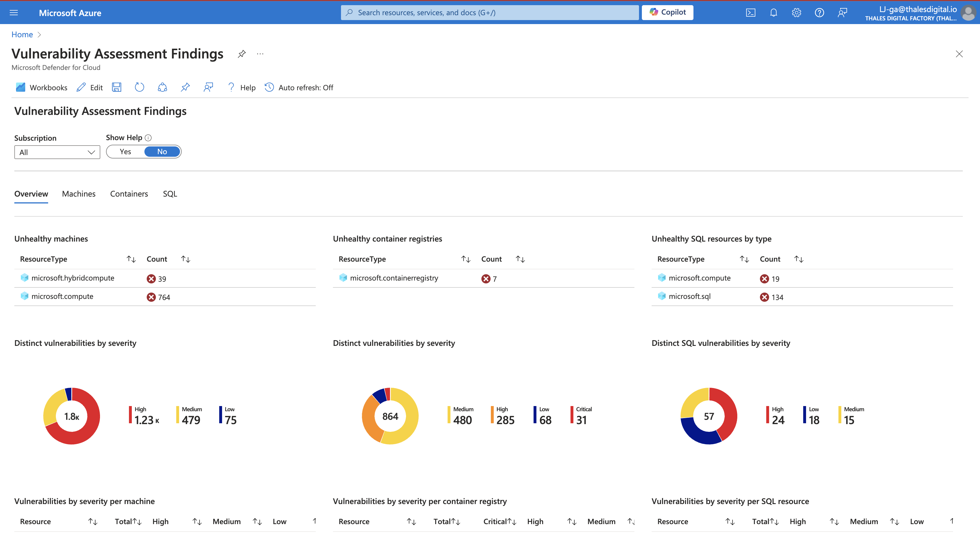Click the Share workbook icon in toolbar
Screen dimensions: 980x533
[162, 87]
